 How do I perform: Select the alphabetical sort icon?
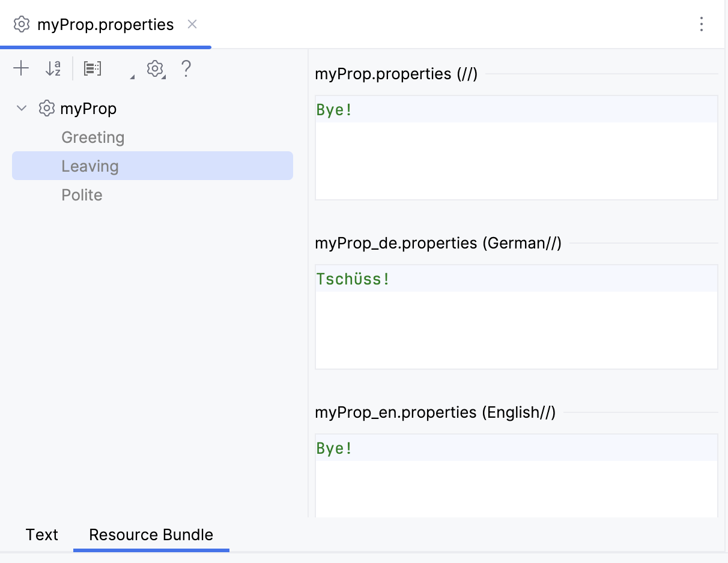(53, 68)
